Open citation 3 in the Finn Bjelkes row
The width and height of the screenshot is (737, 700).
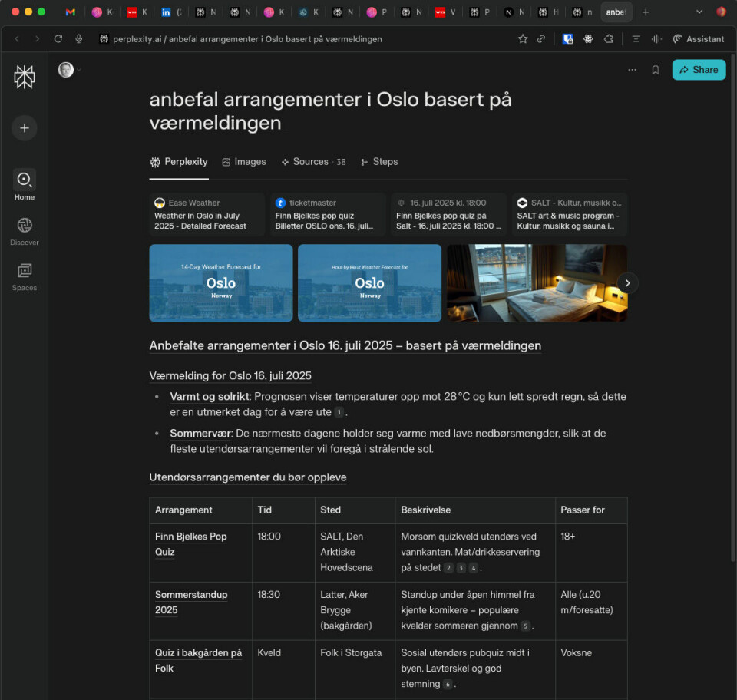point(461,568)
